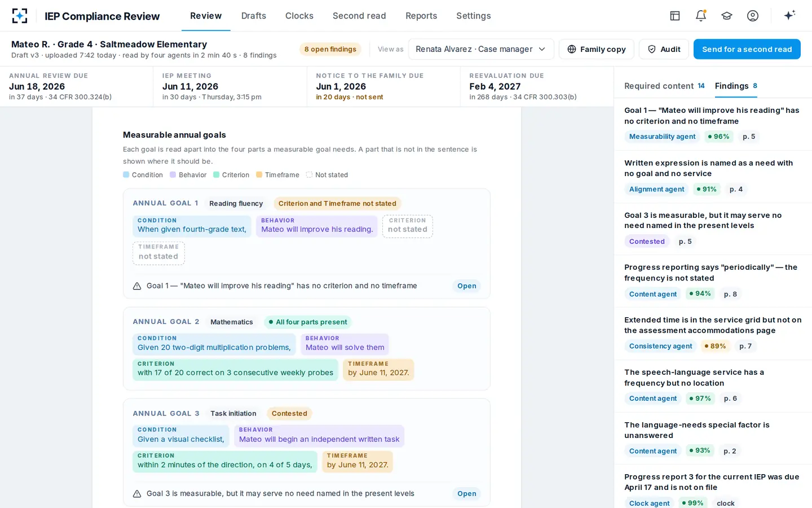The width and height of the screenshot is (812, 508).
Task: Click warning triangle beside Goal 1 finding
Action: tap(137, 286)
